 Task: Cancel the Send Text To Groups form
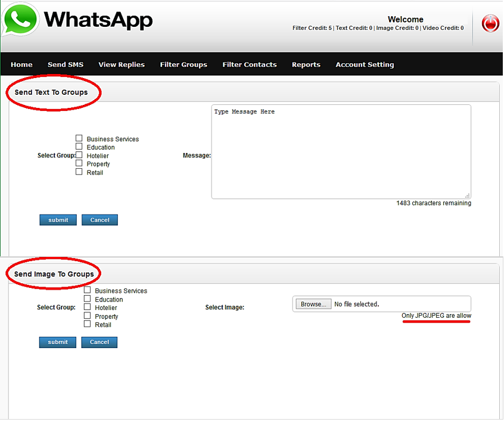pos(99,220)
